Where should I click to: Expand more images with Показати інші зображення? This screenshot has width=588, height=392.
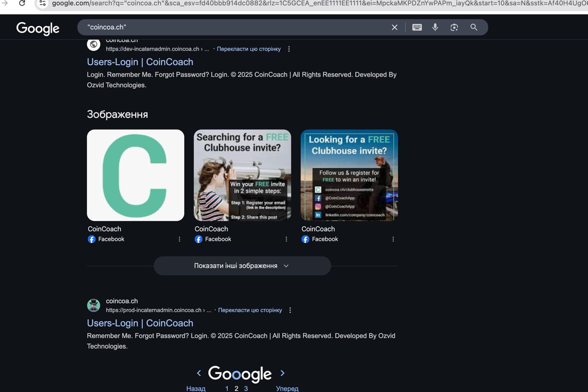242,266
